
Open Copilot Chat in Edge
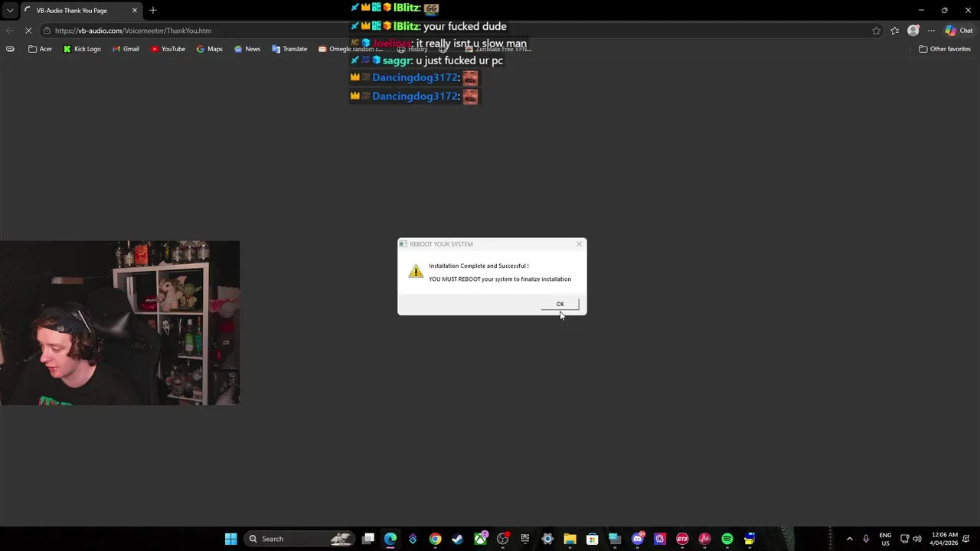(959, 31)
